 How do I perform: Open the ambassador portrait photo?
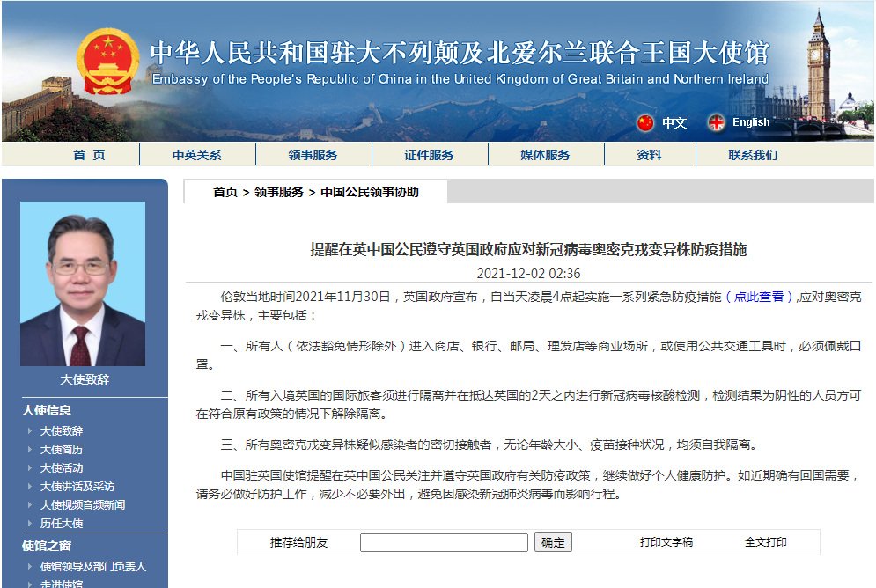83,283
